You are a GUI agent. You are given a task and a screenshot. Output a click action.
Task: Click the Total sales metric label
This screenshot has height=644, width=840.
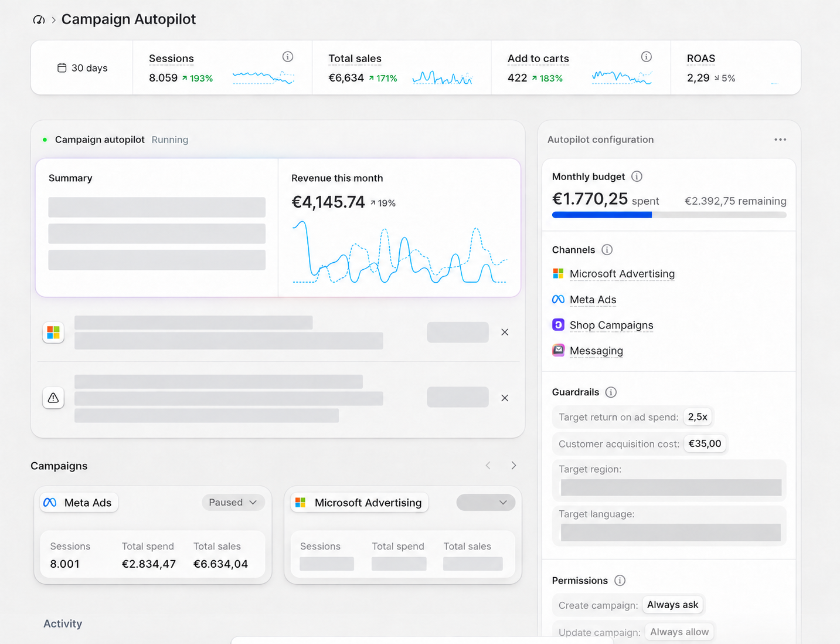click(x=355, y=59)
